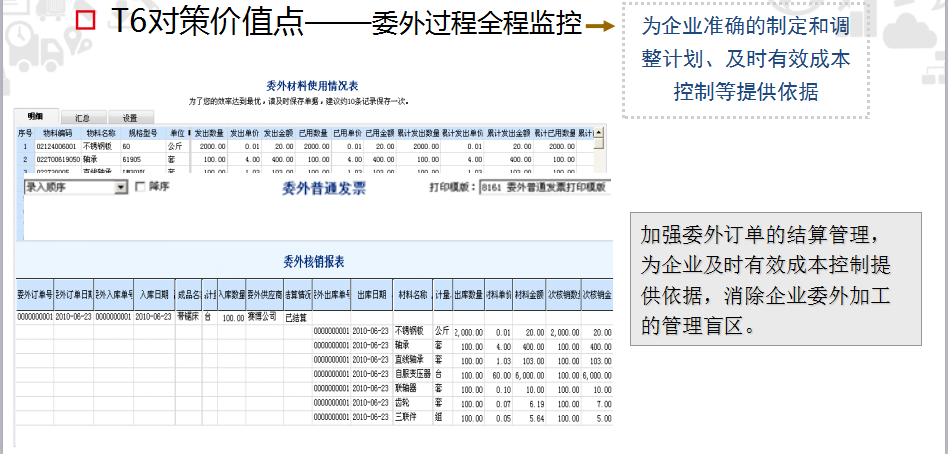Viewport: 948px width, 454px height.
Task: Click the 出库数量 column header
Action: [x=468, y=295]
